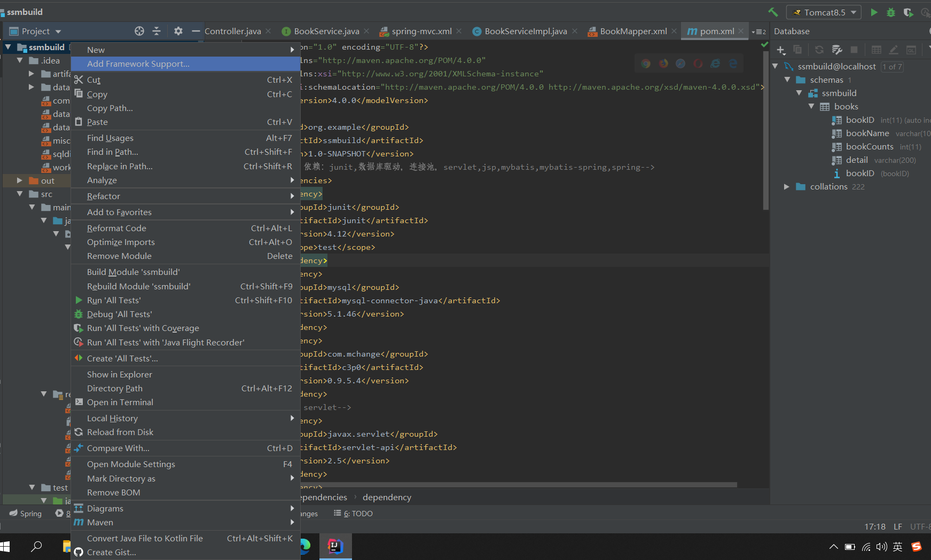Open pom.xml in Firefox browser icon

(x=663, y=64)
